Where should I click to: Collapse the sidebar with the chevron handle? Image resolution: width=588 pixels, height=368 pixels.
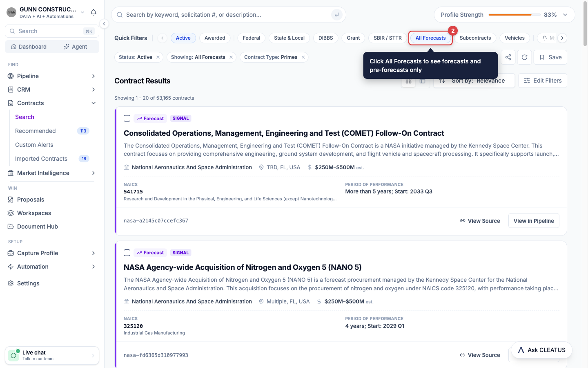click(x=104, y=24)
